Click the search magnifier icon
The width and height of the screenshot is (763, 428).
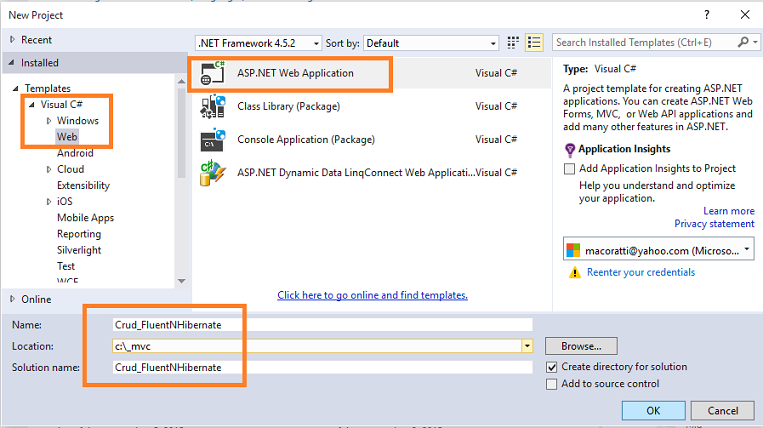743,42
